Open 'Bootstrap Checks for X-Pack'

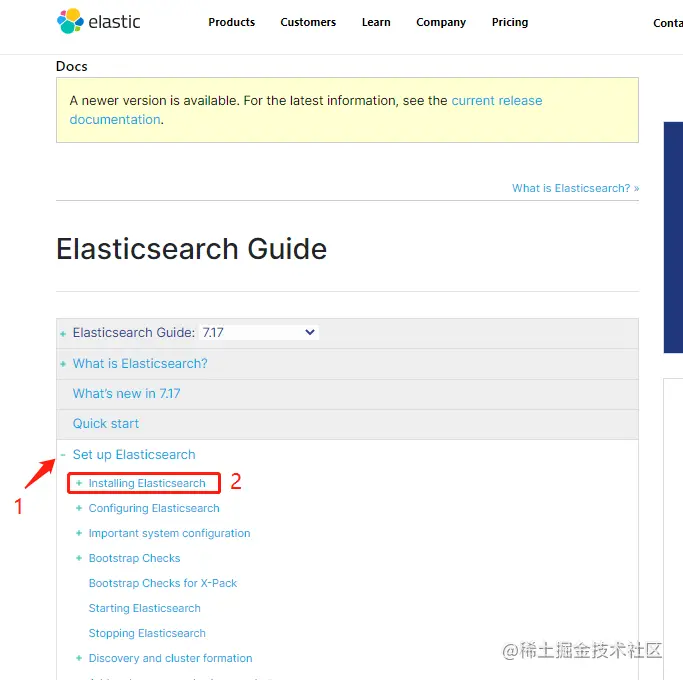162,583
